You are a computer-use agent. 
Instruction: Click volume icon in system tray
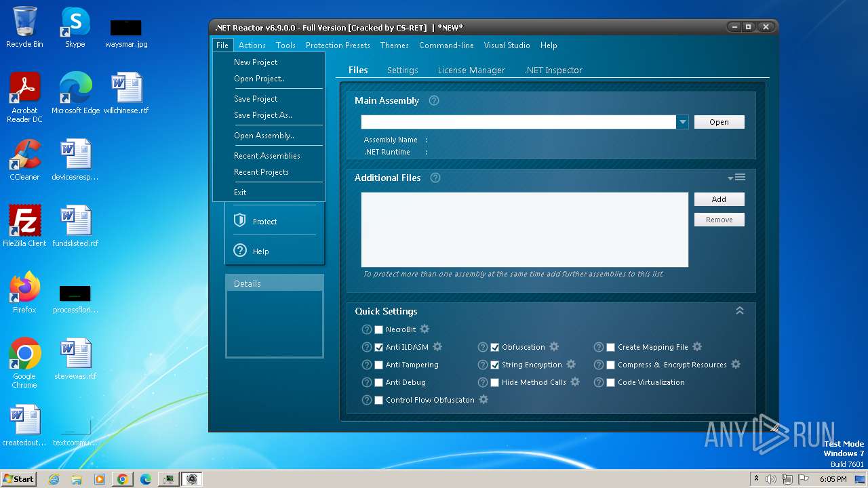(x=771, y=479)
